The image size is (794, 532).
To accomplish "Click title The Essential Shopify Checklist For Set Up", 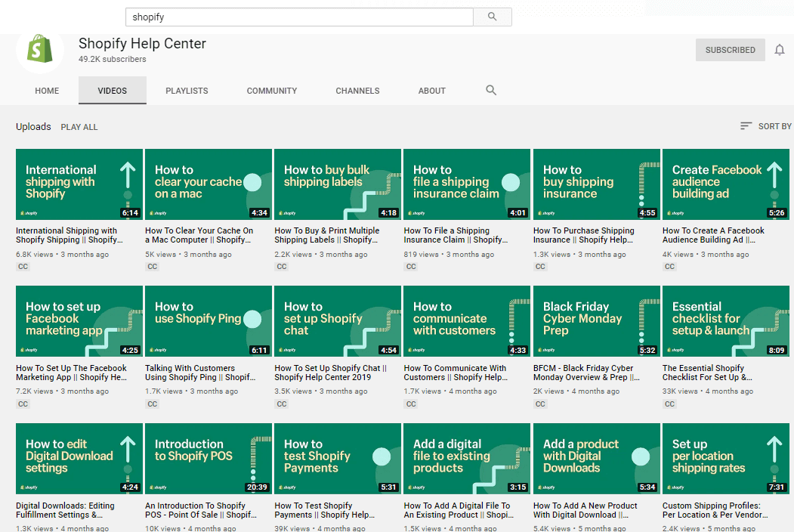I will [x=707, y=373].
